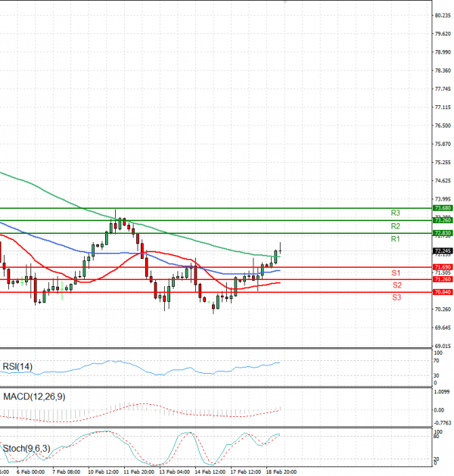Click the 80.235 price axis value

point(443,15)
